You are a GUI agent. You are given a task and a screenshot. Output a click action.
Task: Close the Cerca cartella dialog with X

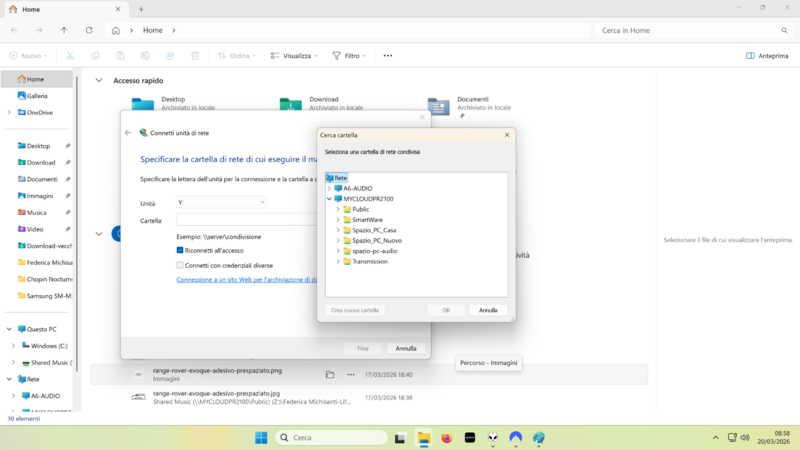(x=507, y=135)
